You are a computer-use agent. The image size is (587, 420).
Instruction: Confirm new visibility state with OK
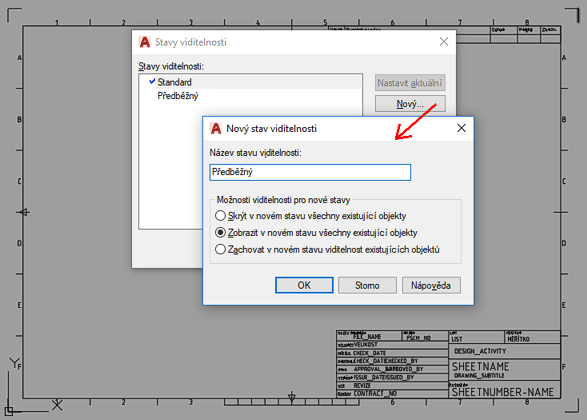[304, 285]
